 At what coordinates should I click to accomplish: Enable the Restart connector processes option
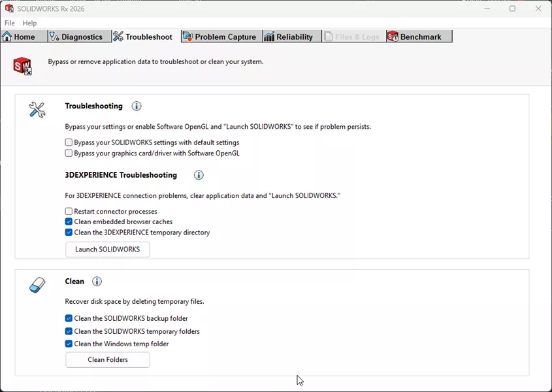(x=69, y=211)
